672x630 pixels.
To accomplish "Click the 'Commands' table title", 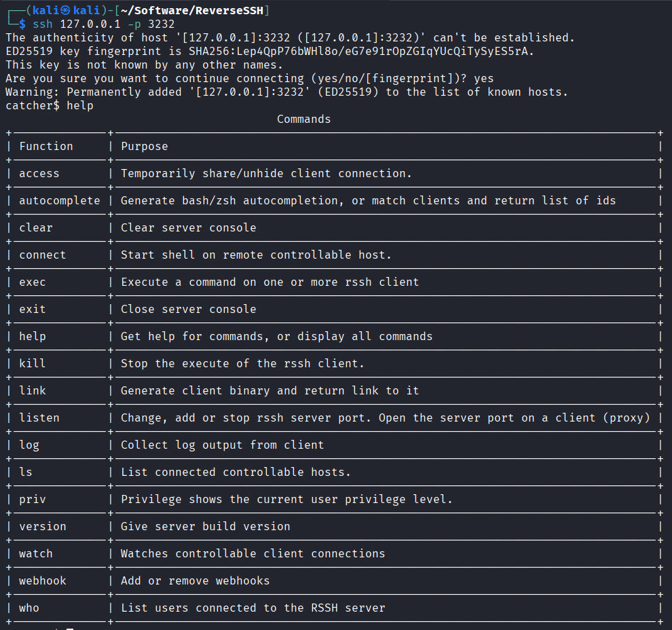I will click(x=304, y=119).
